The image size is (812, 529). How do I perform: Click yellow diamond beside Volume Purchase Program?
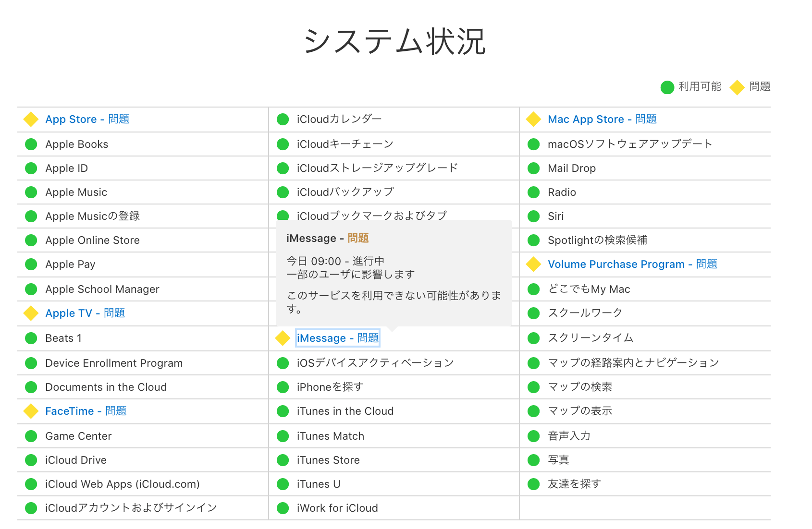(x=534, y=264)
